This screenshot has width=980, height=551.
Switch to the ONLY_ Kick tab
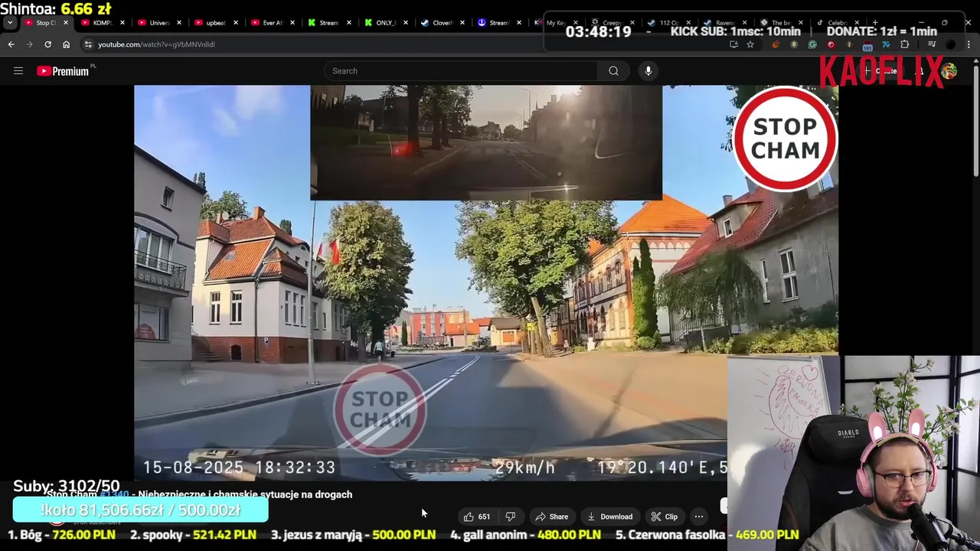(x=386, y=23)
